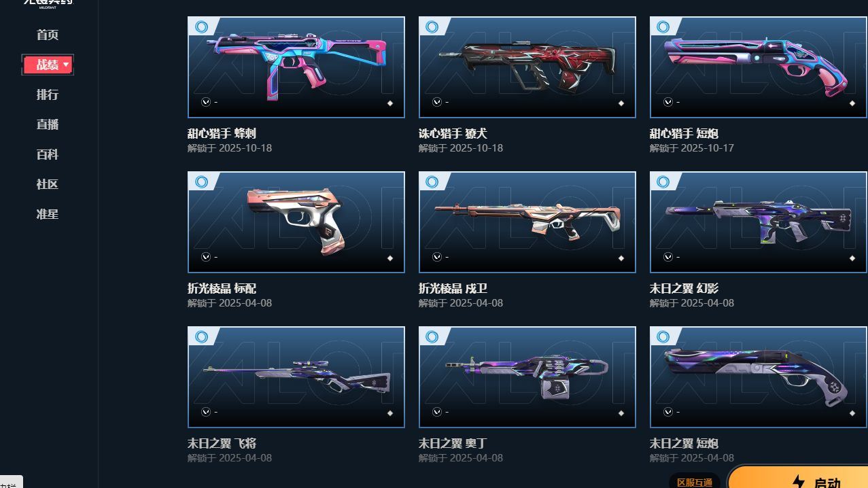Open the 首页 sidebar menu item

[x=48, y=35]
